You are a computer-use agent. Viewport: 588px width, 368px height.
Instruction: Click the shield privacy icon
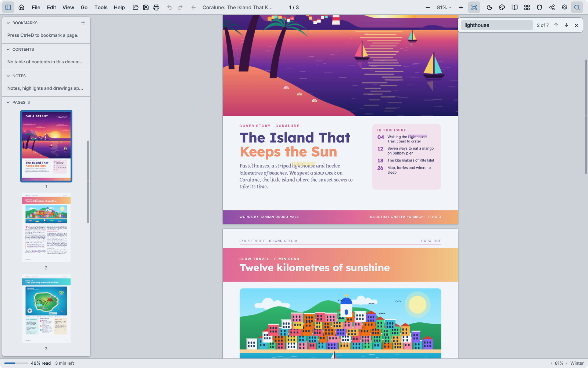[539, 7]
